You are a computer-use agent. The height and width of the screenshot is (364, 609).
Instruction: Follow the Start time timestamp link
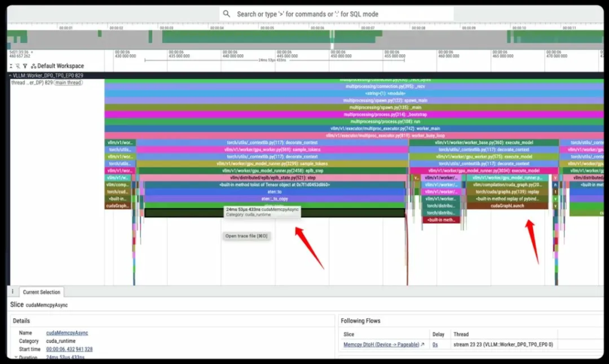coord(69,349)
